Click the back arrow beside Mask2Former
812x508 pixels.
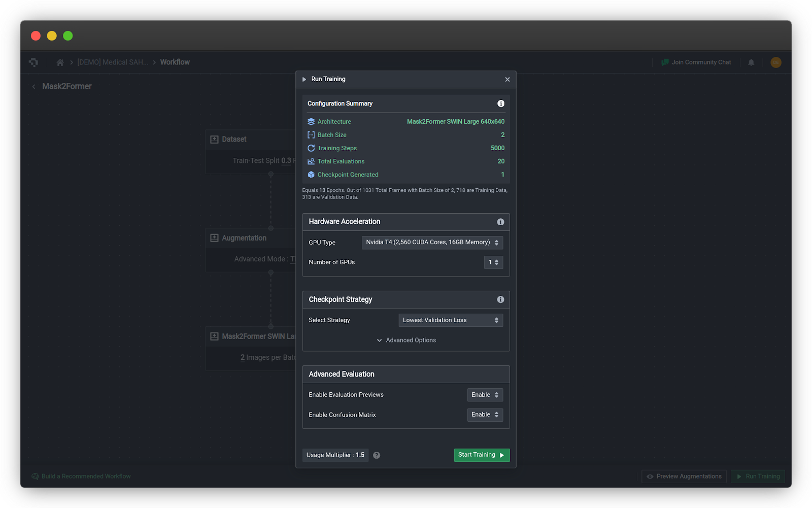pos(34,87)
